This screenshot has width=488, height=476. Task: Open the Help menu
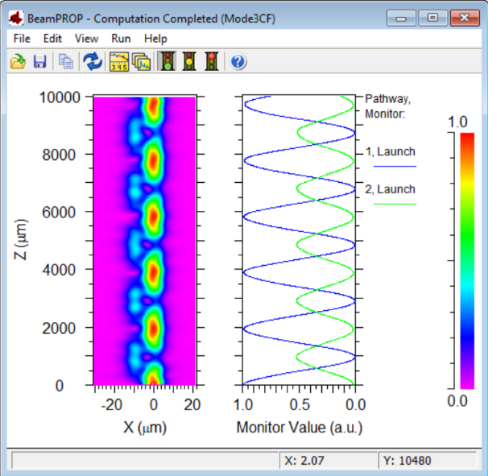pyautogui.click(x=155, y=39)
